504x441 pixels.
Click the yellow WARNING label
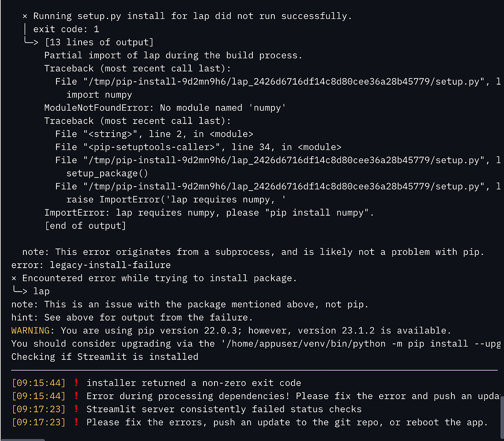pos(30,330)
